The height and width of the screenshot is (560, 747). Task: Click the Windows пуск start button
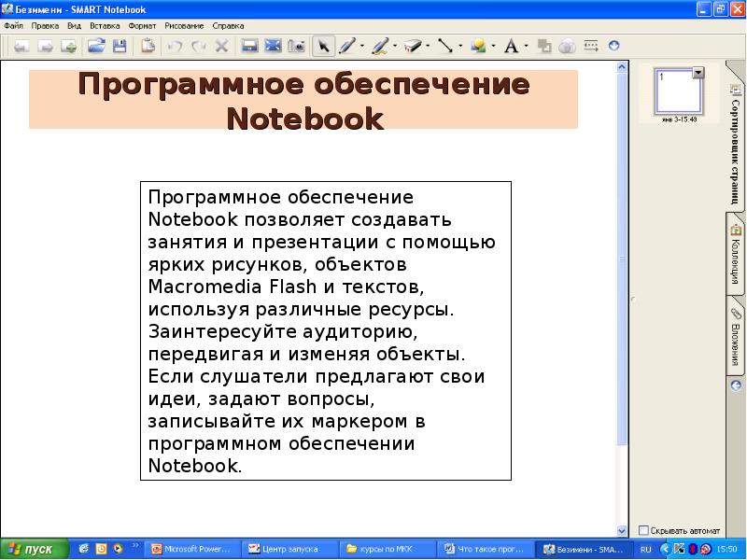pos(35,549)
